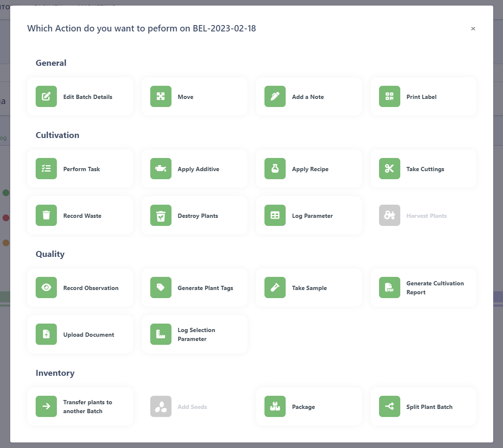Select the Move arrows icon

coord(160,96)
